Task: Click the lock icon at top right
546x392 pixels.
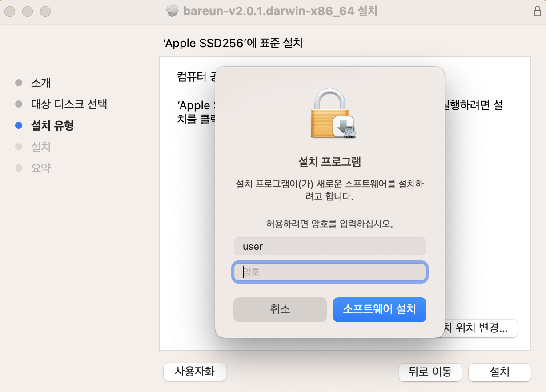Action: point(537,11)
